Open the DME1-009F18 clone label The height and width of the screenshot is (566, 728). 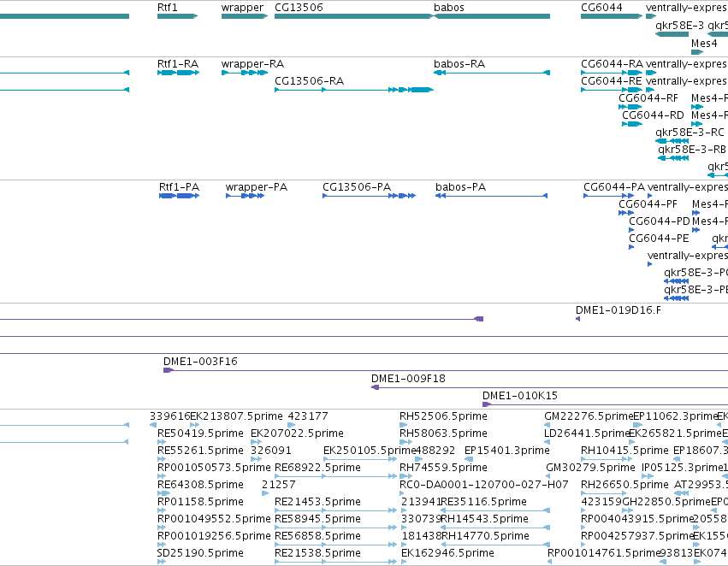pos(408,379)
